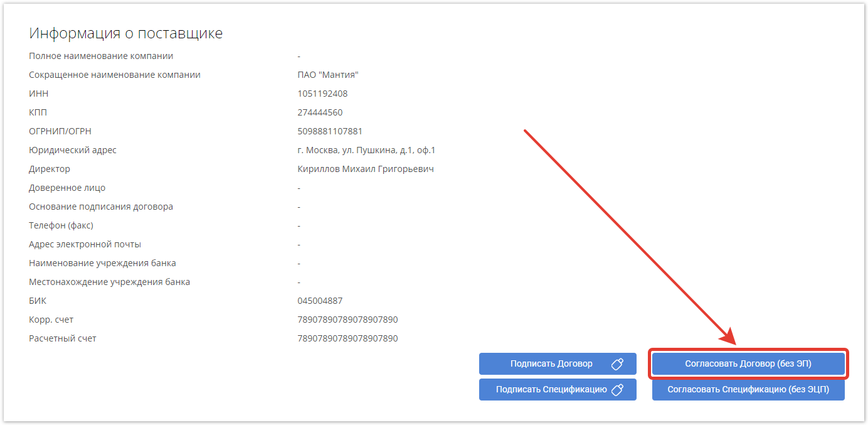
Task: Click the Полное наименование компании label
Action: pyautogui.click(x=101, y=56)
